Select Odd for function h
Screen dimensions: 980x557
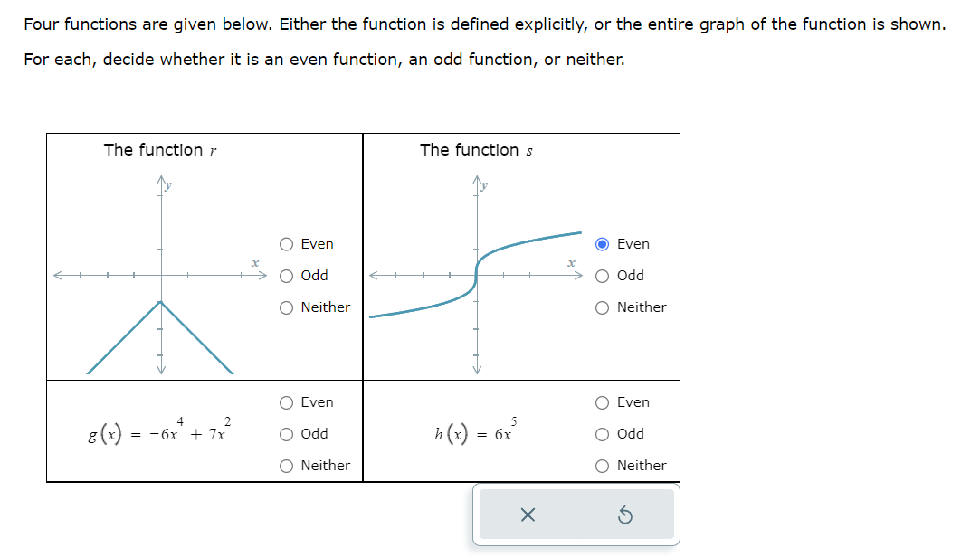tap(602, 434)
